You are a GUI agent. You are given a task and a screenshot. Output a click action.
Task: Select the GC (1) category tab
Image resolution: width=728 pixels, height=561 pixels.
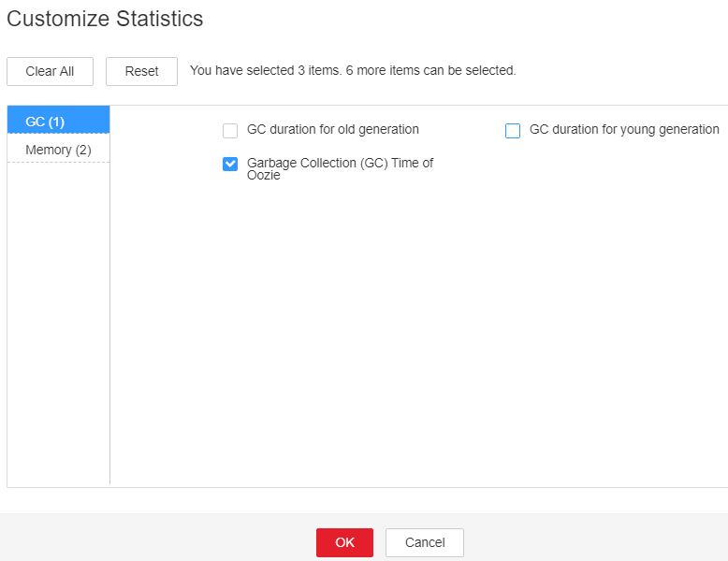pos(59,120)
